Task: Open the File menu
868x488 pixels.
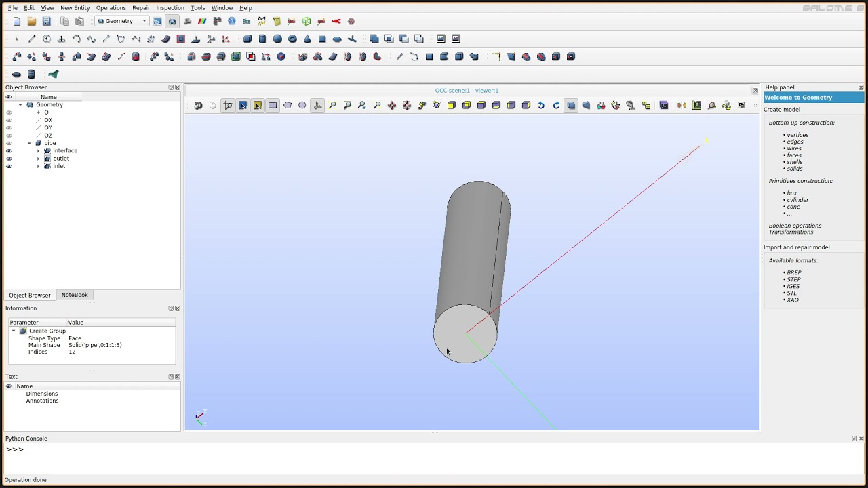Action: click(x=13, y=8)
